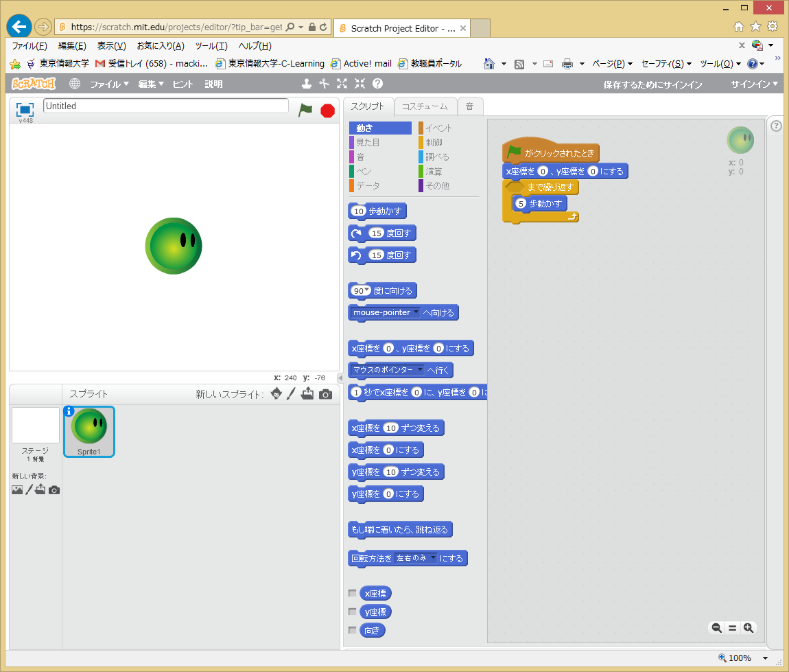Open browser zoom level 100% dropdown
789x672 pixels.
[x=766, y=658]
